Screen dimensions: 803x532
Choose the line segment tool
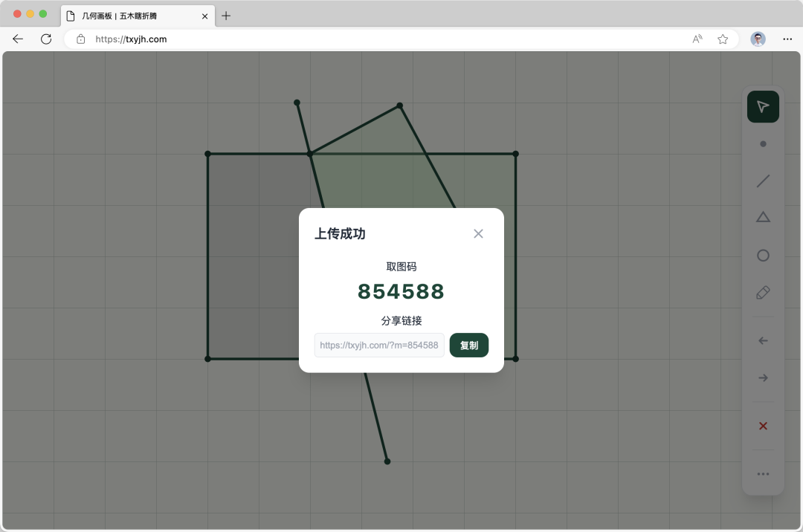tap(763, 181)
